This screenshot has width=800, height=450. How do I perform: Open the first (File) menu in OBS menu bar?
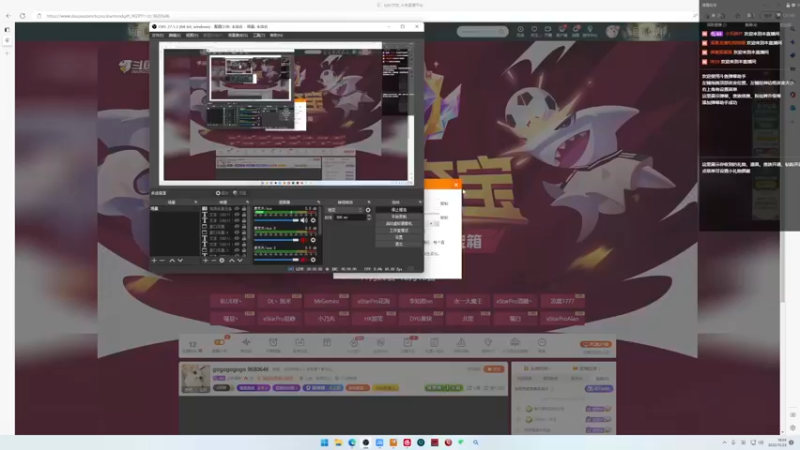[x=158, y=35]
